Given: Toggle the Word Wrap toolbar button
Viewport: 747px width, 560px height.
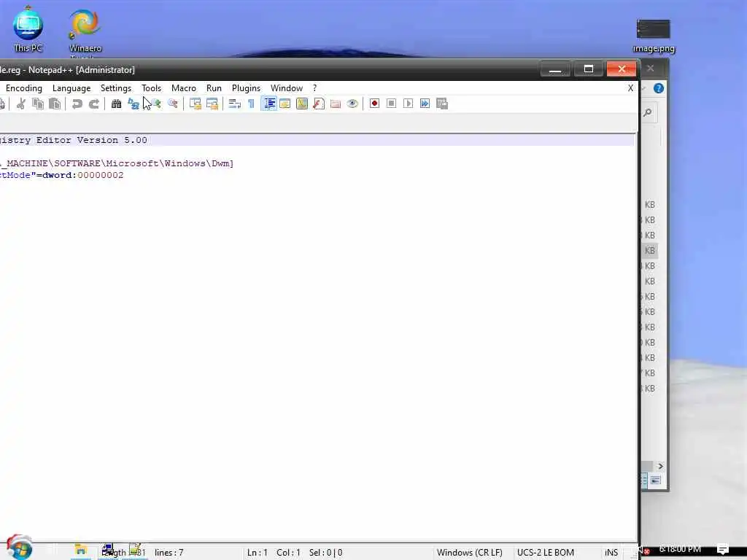Looking at the screenshot, I should tap(234, 104).
